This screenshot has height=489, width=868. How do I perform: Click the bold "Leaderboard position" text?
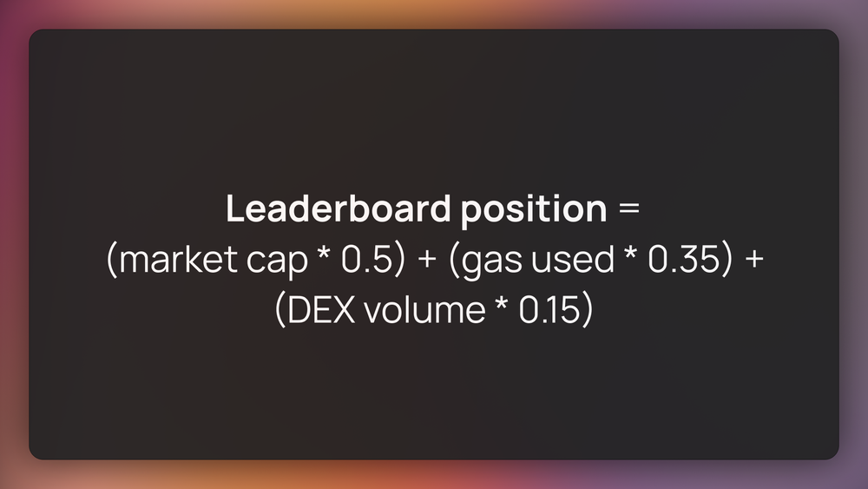(416, 209)
